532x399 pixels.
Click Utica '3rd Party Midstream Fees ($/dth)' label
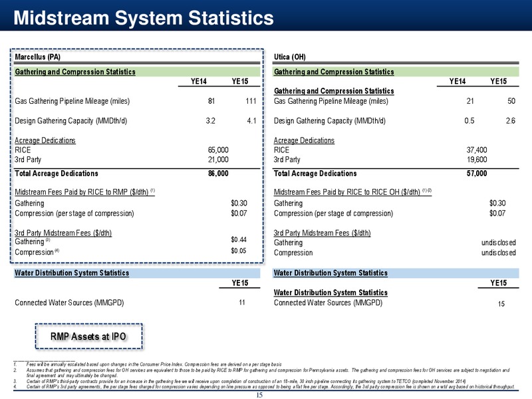click(x=323, y=233)
